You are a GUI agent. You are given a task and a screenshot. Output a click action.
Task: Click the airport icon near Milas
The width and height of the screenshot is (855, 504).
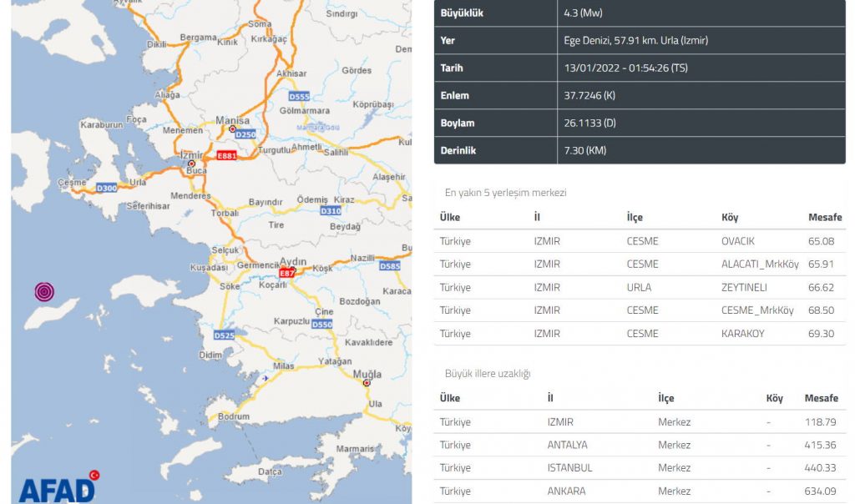pyautogui.click(x=266, y=377)
